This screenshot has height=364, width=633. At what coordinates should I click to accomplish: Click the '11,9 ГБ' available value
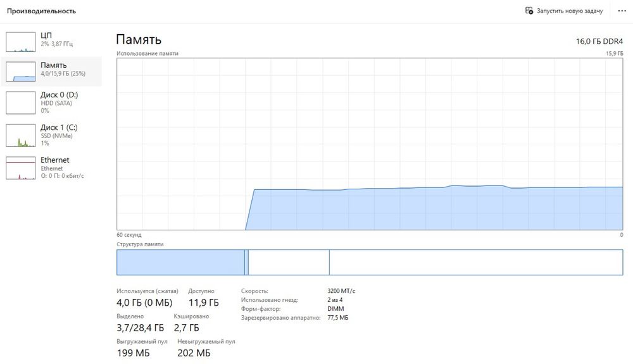(203, 303)
